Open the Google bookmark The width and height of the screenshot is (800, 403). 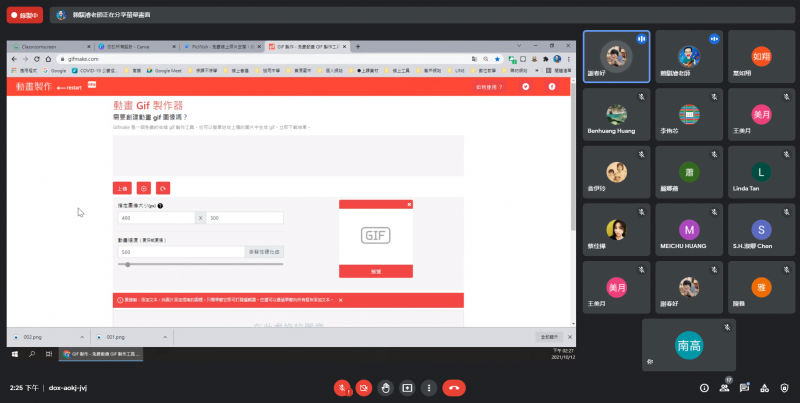(x=55, y=71)
